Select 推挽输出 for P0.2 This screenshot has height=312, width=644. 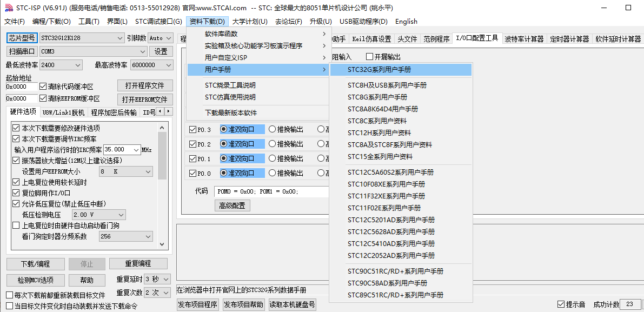click(x=273, y=144)
